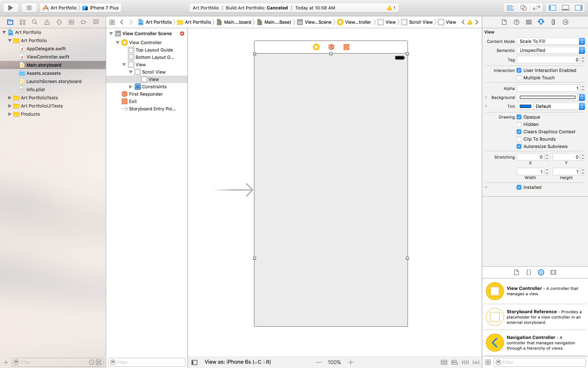Switch to the Identity inspector
Viewport: 588px width, 368px height.
coord(529,22)
